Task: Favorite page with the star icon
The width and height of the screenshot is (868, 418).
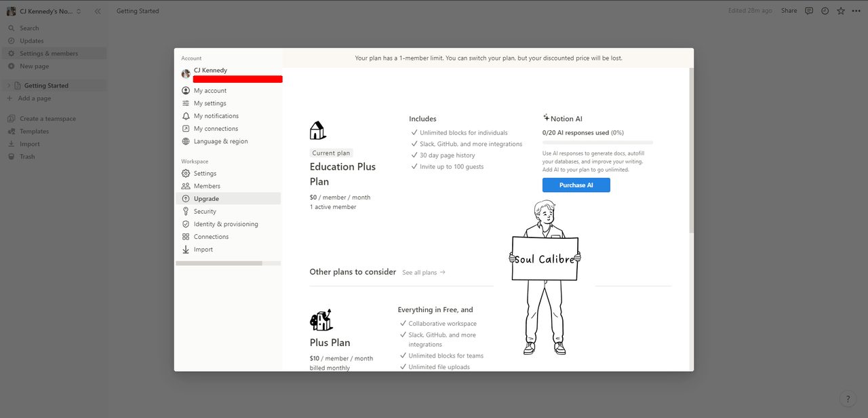Action: pos(841,11)
